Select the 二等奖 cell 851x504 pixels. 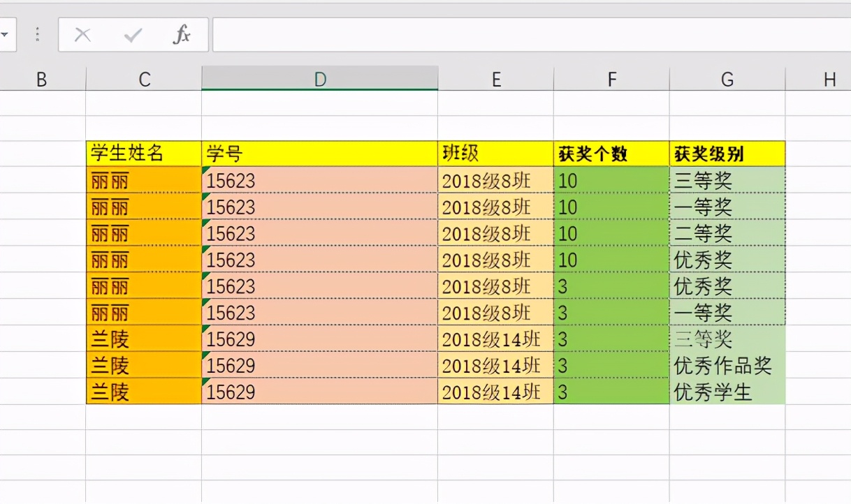pos(727,233)
